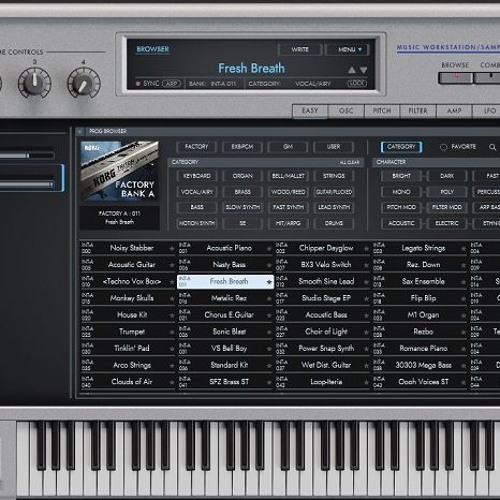Click control knob 4

click(83, 83)
